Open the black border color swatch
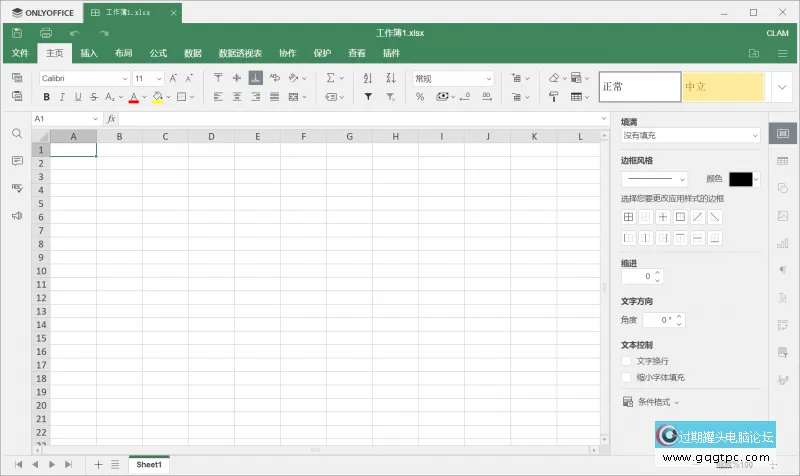The image size is (800, 476). [741, 179]
